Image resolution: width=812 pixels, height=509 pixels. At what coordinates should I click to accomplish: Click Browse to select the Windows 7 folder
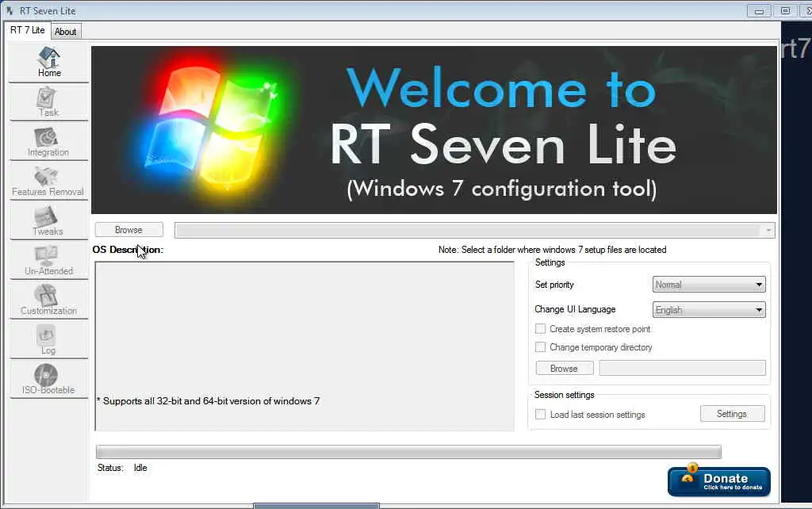(129, 230)
